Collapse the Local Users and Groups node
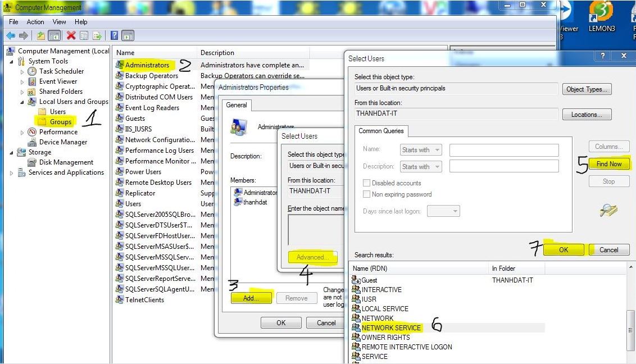 [x=22, y=102]
